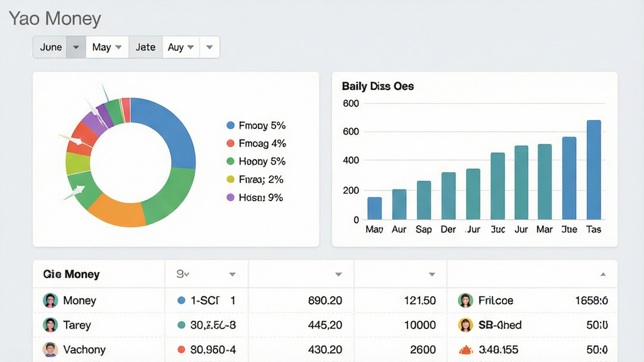This screenshot has height=362, width=644.
Task: Select the Jate tab
Action: coord(146,47)
